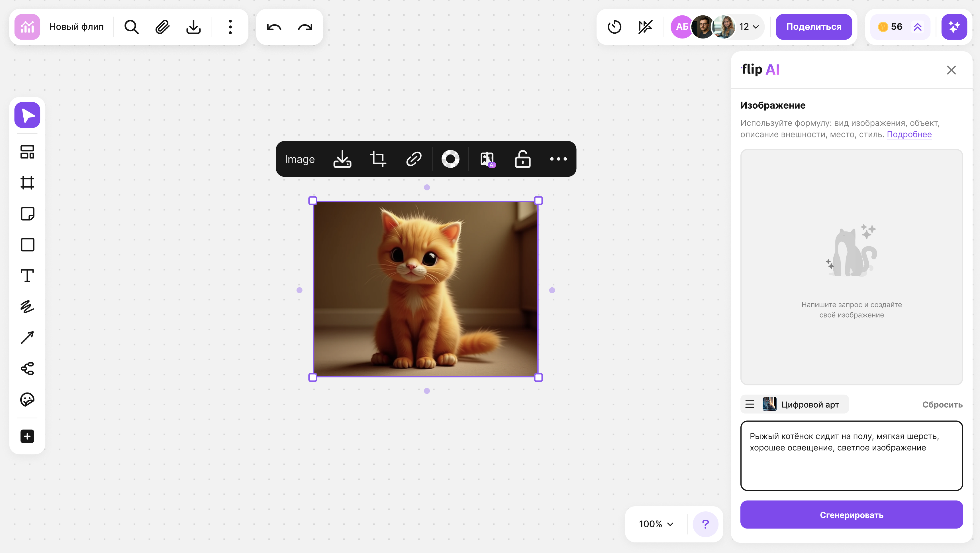Open the Подробнее link
The height and width of the screenshot is (553, 980).
point(909,134)
